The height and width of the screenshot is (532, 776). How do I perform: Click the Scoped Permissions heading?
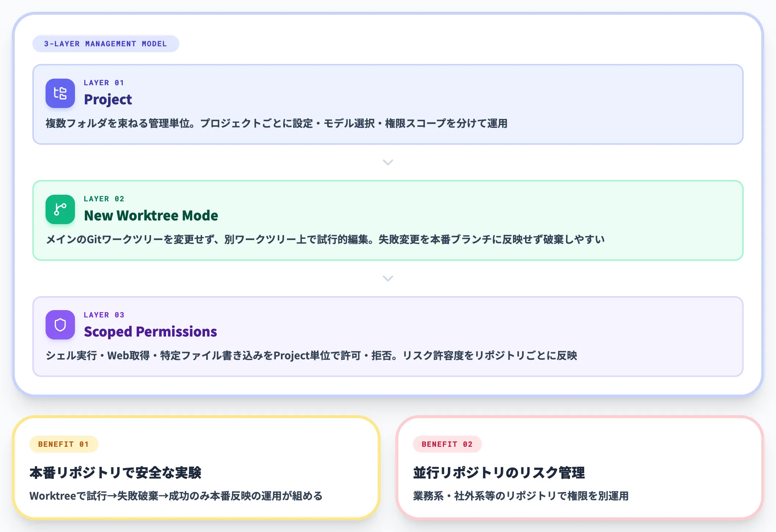pyautogui.click(x=150, y=332)
